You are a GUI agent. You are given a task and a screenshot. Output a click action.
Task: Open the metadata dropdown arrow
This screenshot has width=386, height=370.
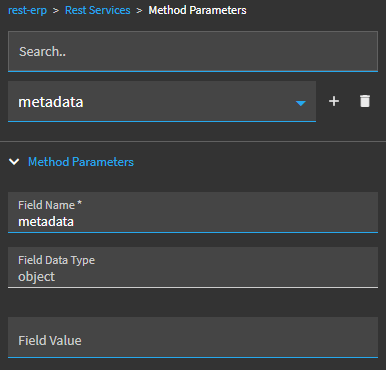[301, 103]
